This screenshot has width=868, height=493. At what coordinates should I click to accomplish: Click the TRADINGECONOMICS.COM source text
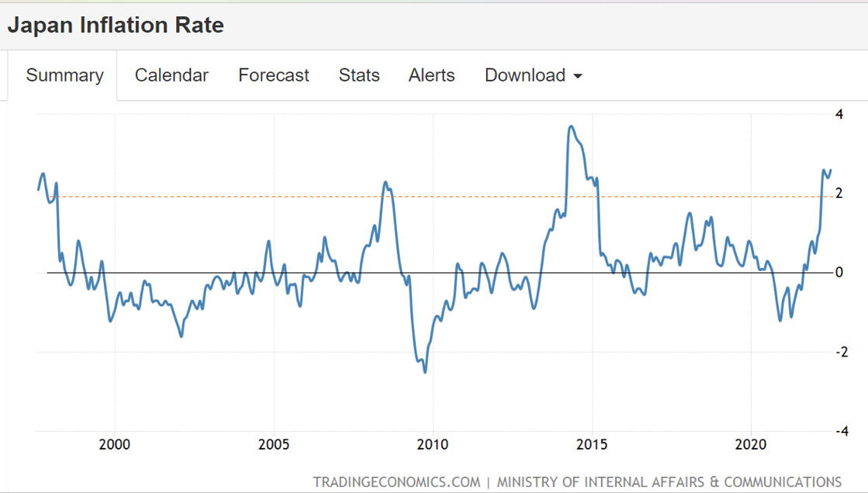click(396, 482)
